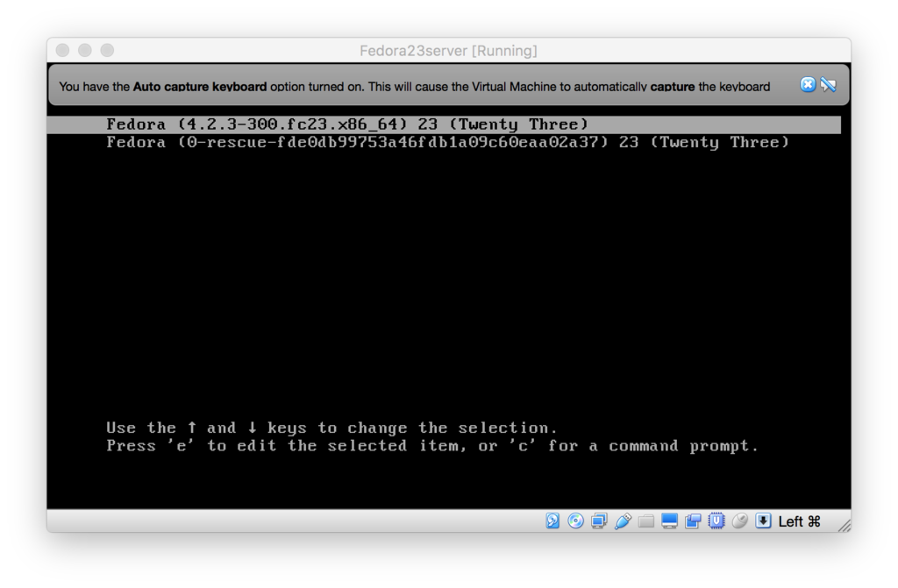Click the keyboard capture arrow icon
Image resolution: width=898 pixels, height=588 pixels.
tap(764, 521)
